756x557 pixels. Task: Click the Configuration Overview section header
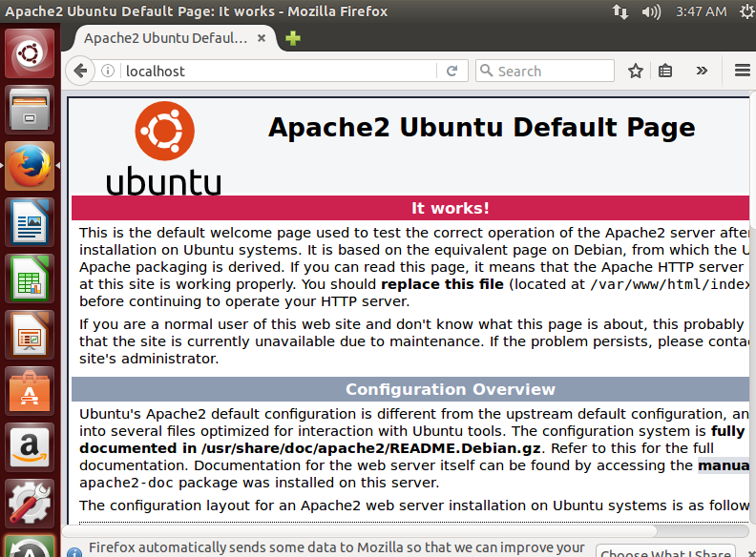point(451,389)
